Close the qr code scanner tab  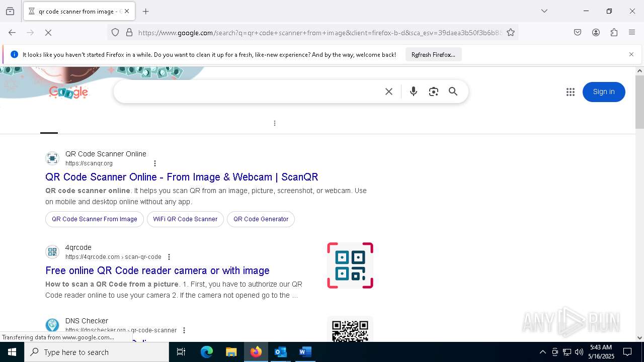[127, 11]
